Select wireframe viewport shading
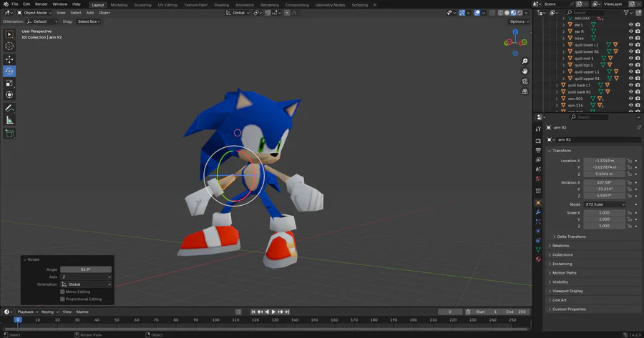644x338 pixels. coord(501,13)
